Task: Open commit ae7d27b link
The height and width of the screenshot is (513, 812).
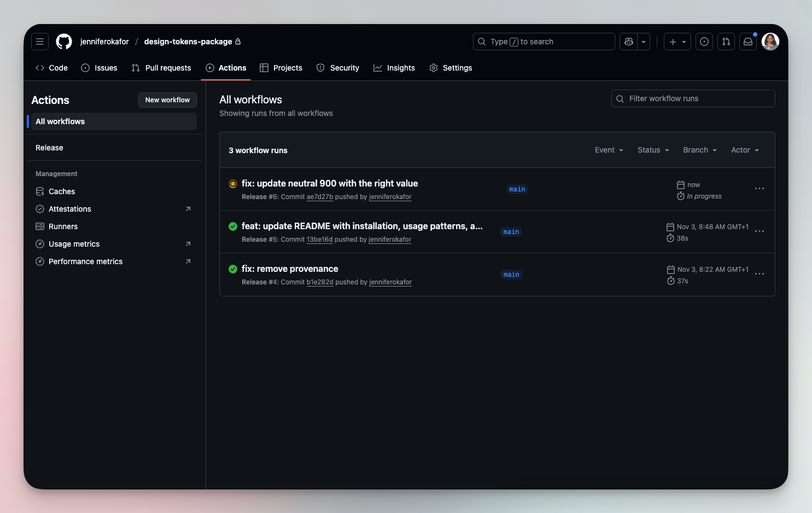Action: (x=320, y=197)
